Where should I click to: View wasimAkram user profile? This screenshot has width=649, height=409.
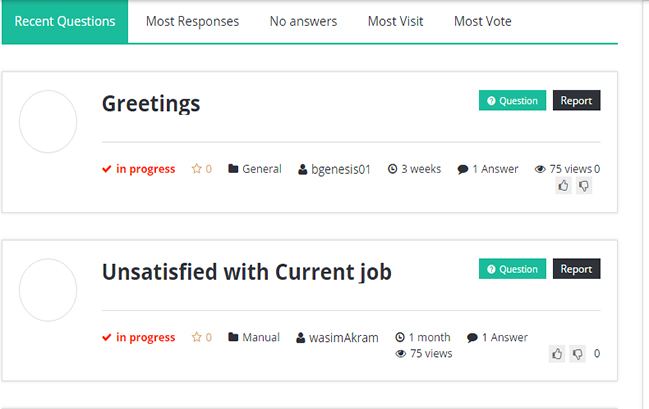coord(337,337)
